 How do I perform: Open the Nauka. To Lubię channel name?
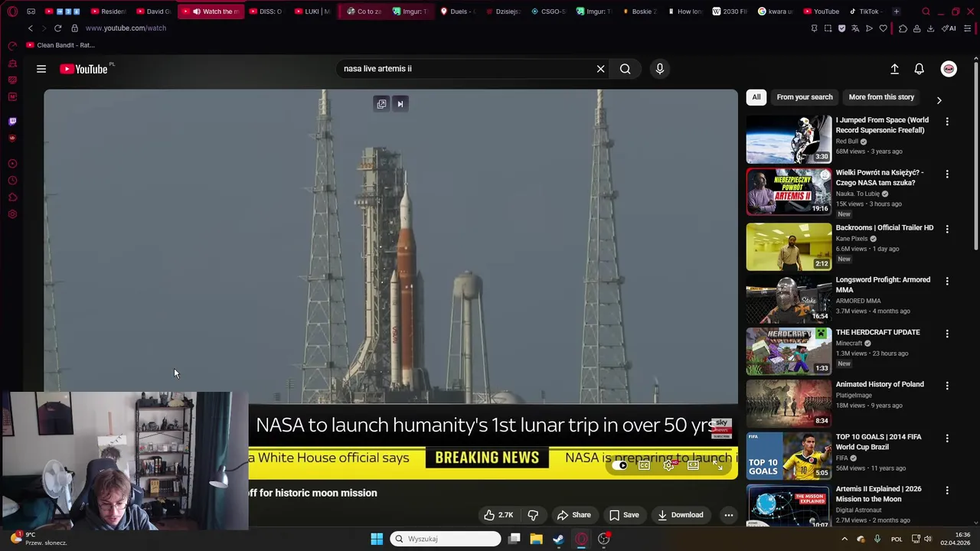click(x=857, y=194)
